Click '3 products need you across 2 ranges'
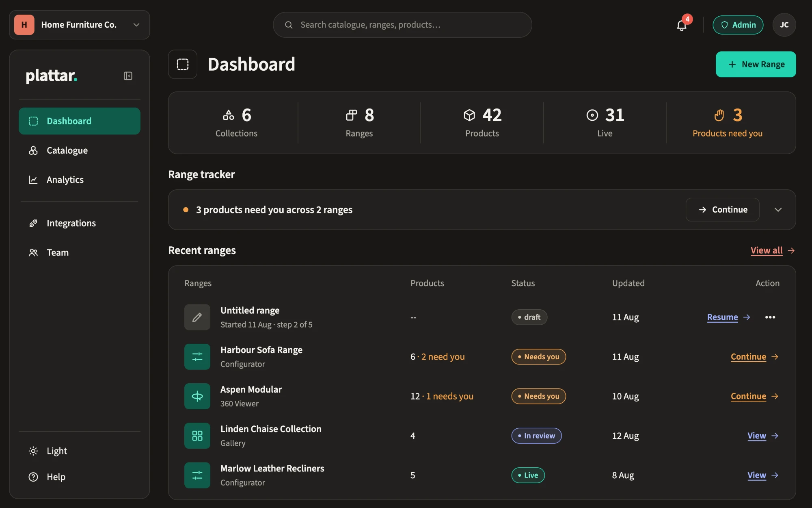The height and width of the screenshot is (508, 812). [x=274, y=210]
